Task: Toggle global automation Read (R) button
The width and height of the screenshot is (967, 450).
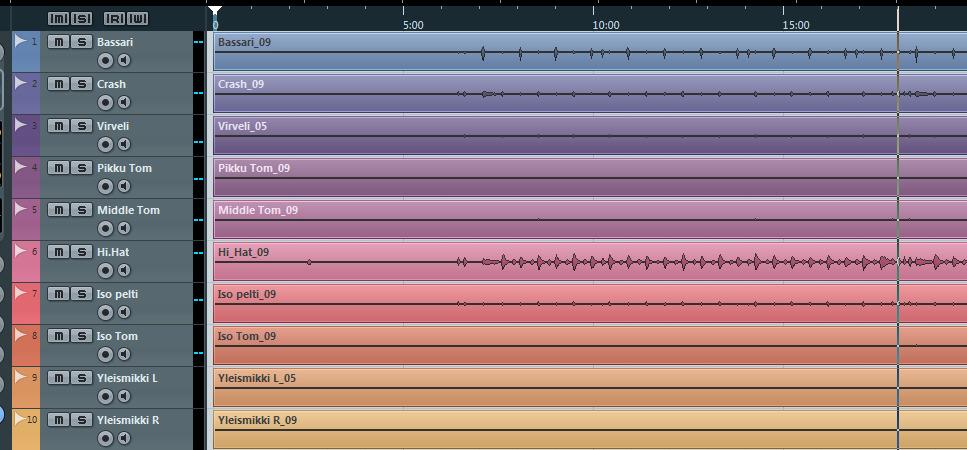Action: (115, 19)
